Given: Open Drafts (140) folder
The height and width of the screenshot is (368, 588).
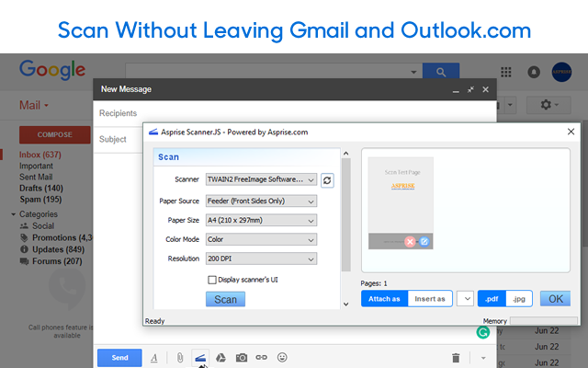Looking at the screenshot, I should pyautogui.click(x=41, y=188).
